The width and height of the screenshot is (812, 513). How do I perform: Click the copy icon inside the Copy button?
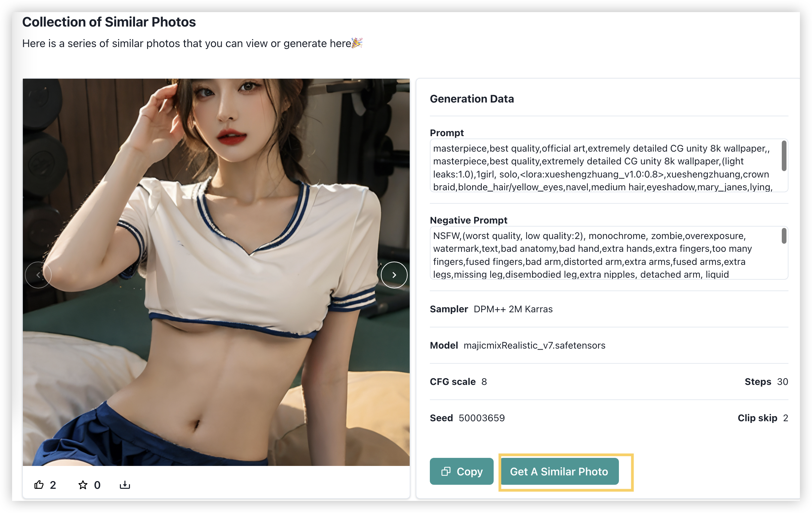click(x=446, y=471)
